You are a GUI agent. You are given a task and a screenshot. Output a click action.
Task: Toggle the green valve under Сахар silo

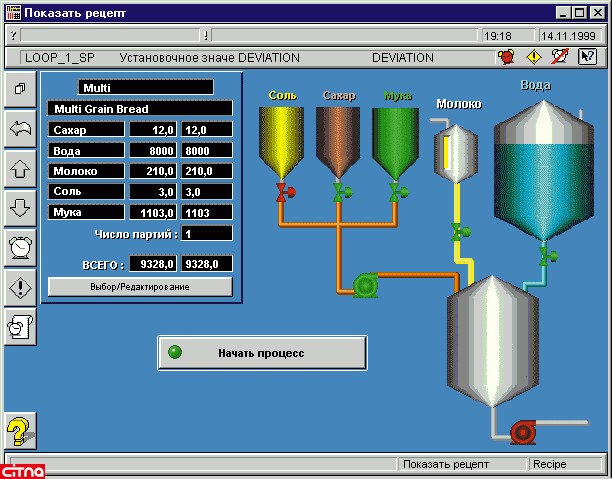[x=340, y=190]
